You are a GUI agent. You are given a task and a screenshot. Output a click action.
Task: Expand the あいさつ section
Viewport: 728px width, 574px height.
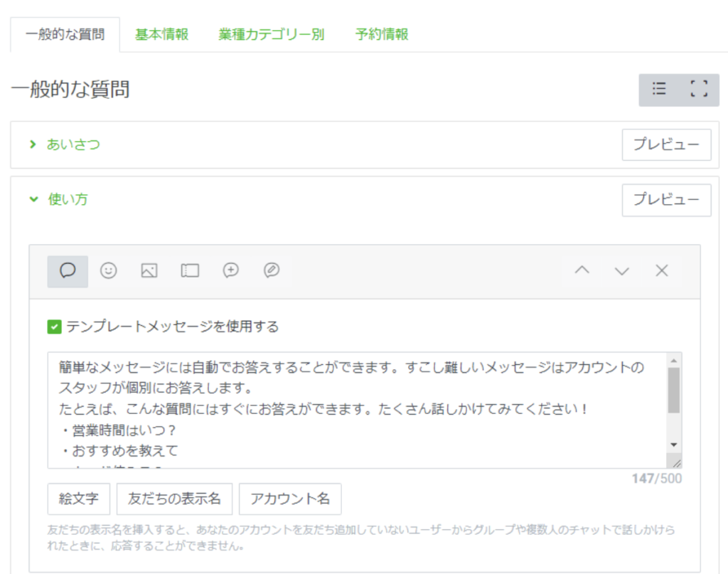pos(73,144)
